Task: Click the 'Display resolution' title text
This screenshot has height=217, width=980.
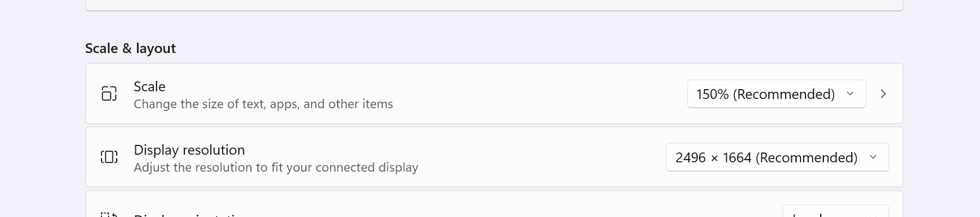Action: (x=189, y=150)
